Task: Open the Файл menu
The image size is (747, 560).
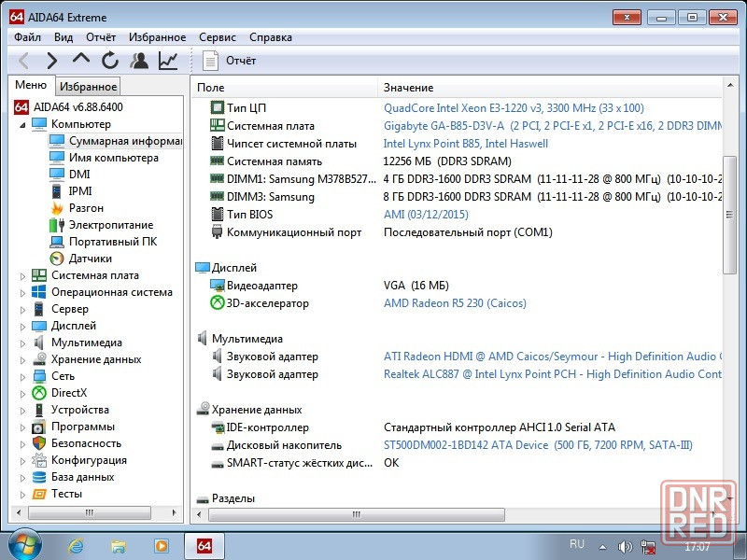Action: pos(27,37)
